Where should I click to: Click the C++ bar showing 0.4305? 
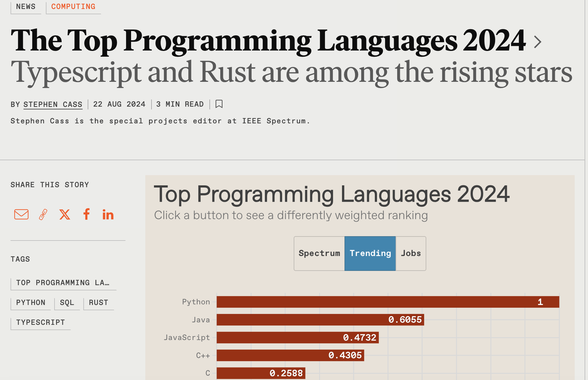290,355
